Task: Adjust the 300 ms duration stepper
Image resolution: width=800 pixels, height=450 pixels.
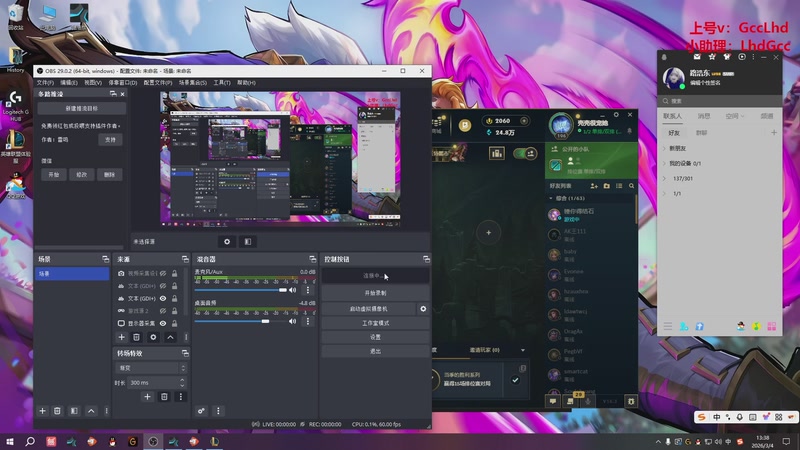Action: pyautogui.click(x=182, y=382)
